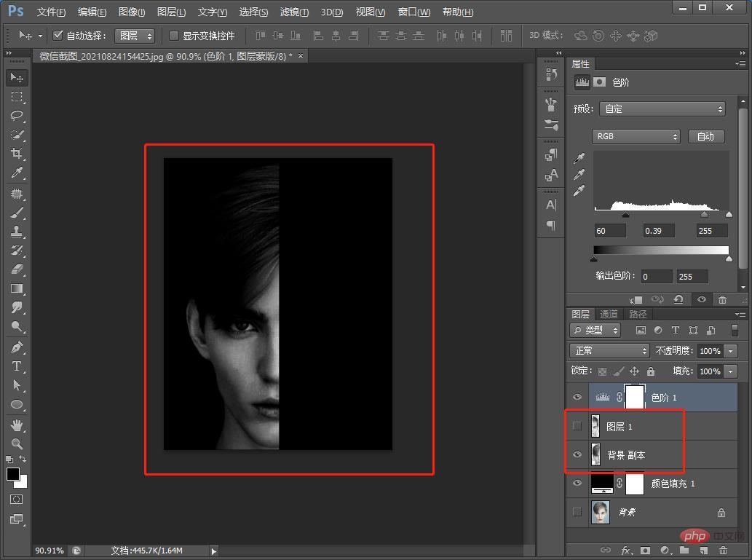The width and height of the screenshot is (752, 560).
Task: Hide the 色阶 1 layer
Action: pyautogui.click(x=577, y=397)
